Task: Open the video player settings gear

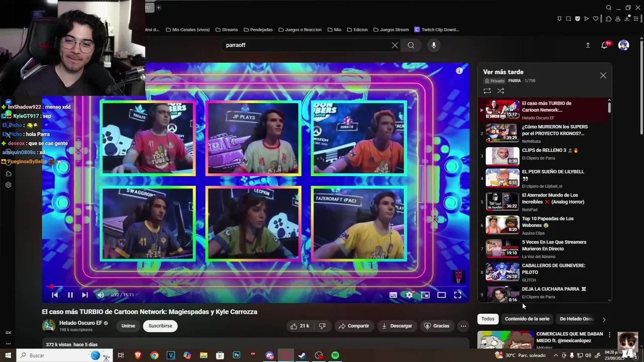Action: coord(410,295)
